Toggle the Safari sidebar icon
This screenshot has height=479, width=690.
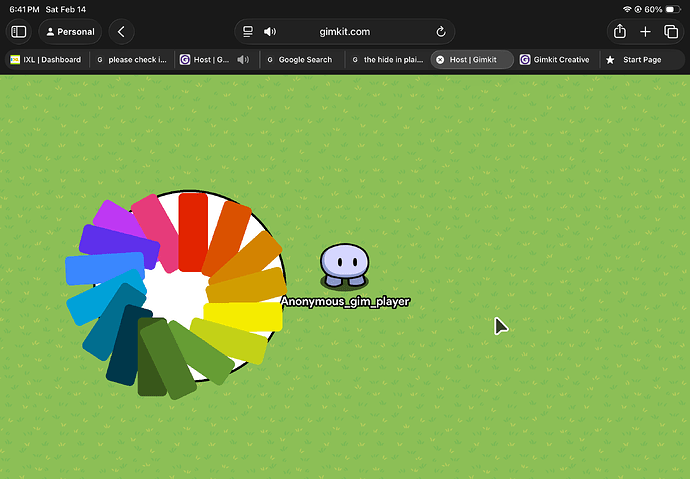pyautogui.click(x=18, y=32)
